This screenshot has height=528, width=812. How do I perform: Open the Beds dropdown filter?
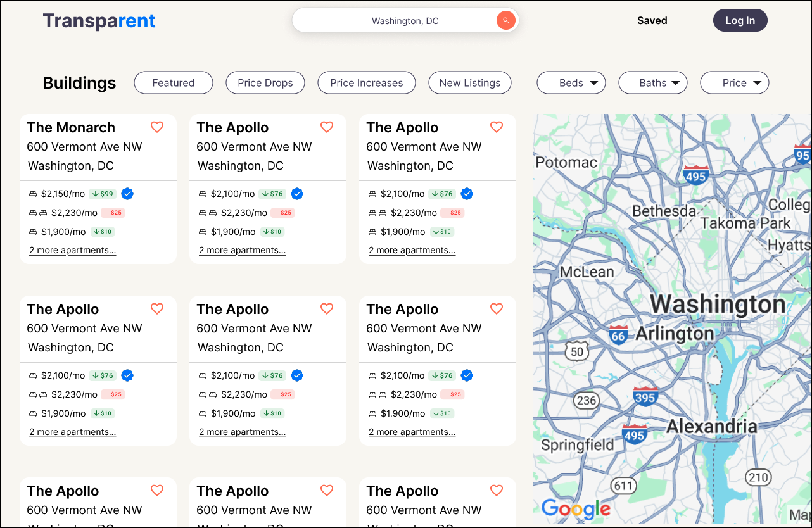(571, 83)
